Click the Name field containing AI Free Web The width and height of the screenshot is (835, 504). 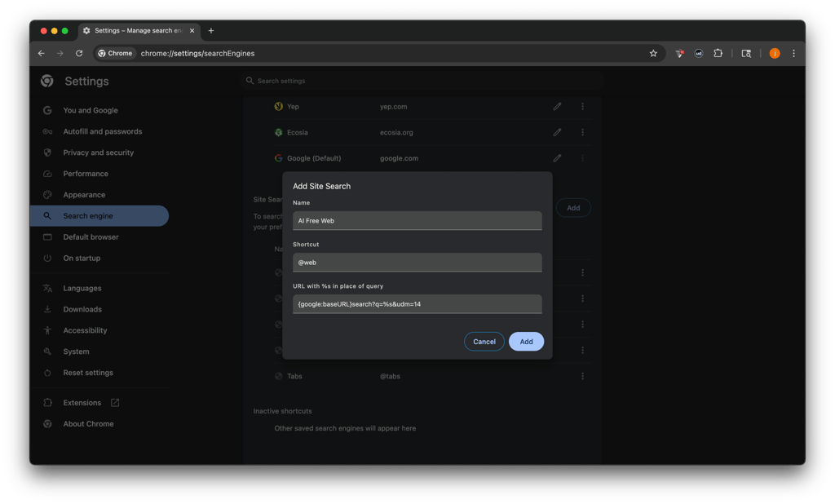pyautogui.click(x=417, y=220)
